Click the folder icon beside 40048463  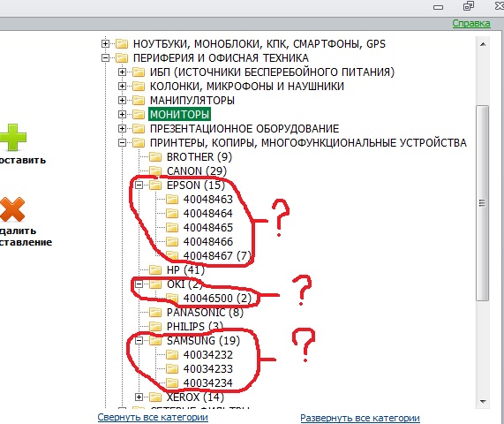click(172, 199)
